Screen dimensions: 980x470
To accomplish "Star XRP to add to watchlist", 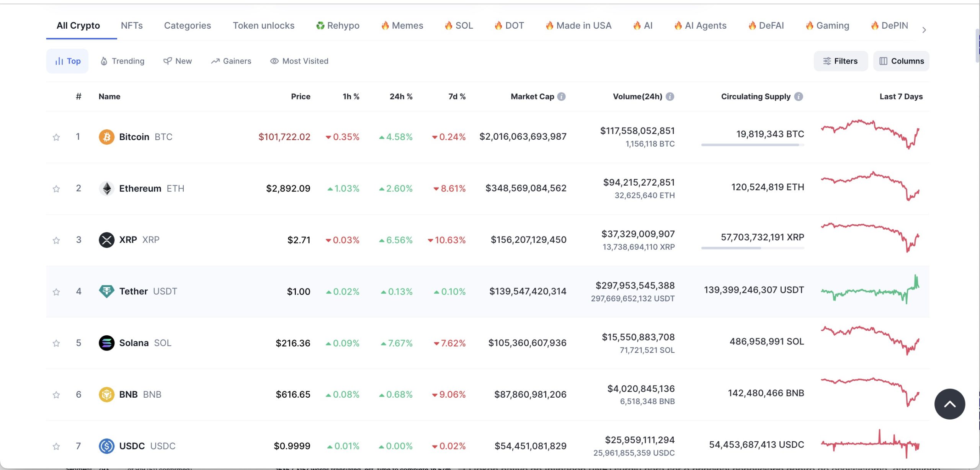I will [56, 240].
